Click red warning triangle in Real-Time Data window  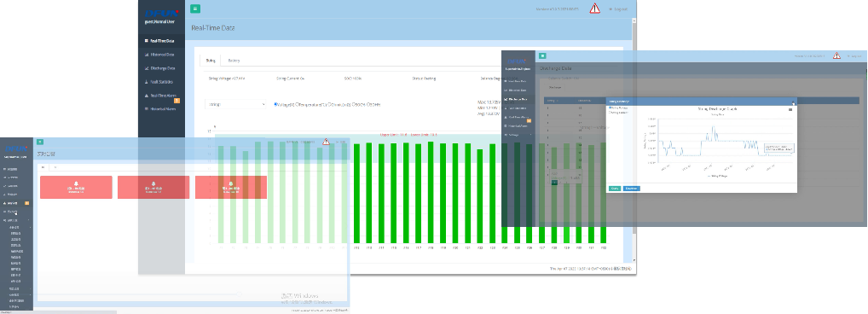[x=594, y=9]
